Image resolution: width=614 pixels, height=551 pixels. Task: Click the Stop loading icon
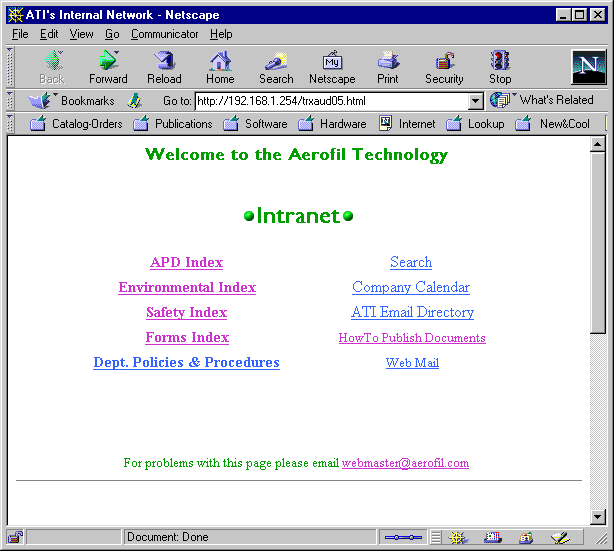click(500, 66)
